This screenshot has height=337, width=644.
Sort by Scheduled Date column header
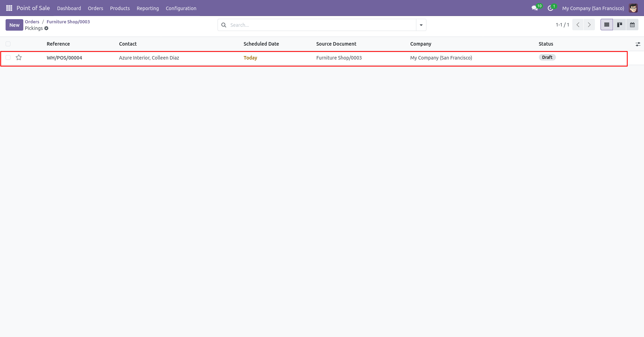pyautogui.click(x=261, y=44)
